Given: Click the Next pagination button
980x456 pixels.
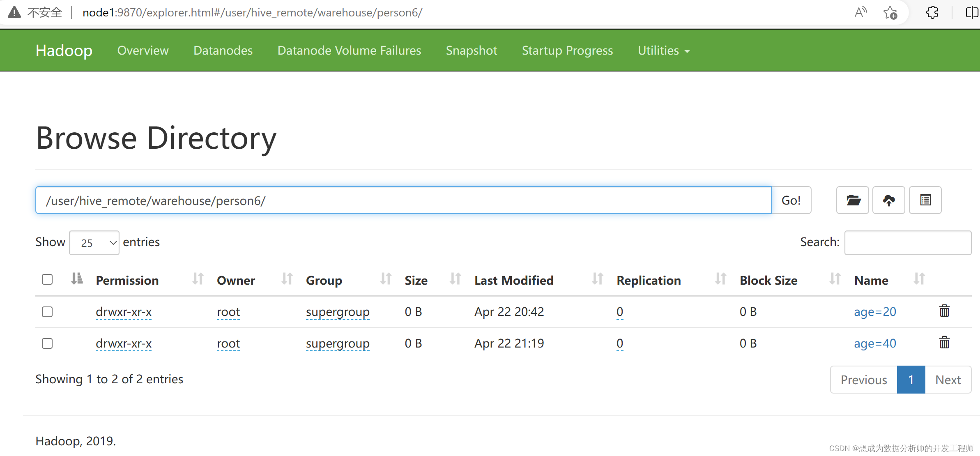Looking at the screenshot, I should (948, 380).
